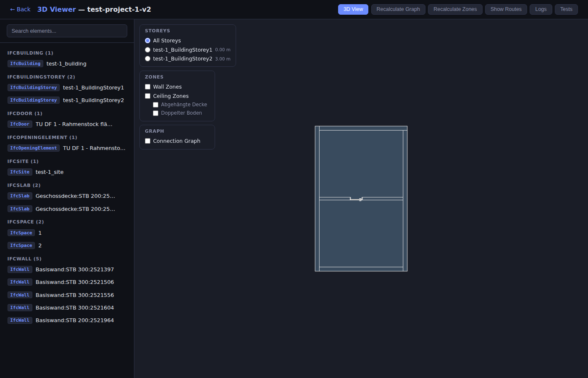Viewport: 588px width, 378px height.
Task: Click the IfcBuildingStorey badge for test-1_BuildingStorey1
Action: 33,87
